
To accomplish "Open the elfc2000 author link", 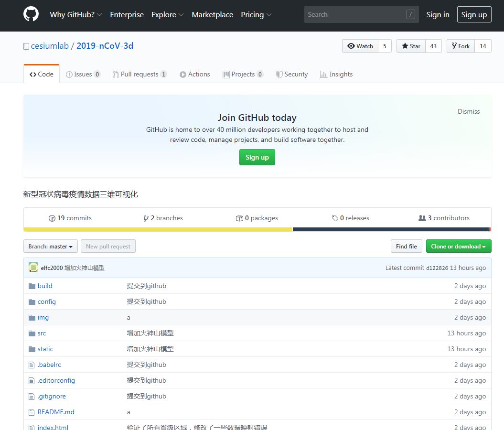I will (52, 268).
